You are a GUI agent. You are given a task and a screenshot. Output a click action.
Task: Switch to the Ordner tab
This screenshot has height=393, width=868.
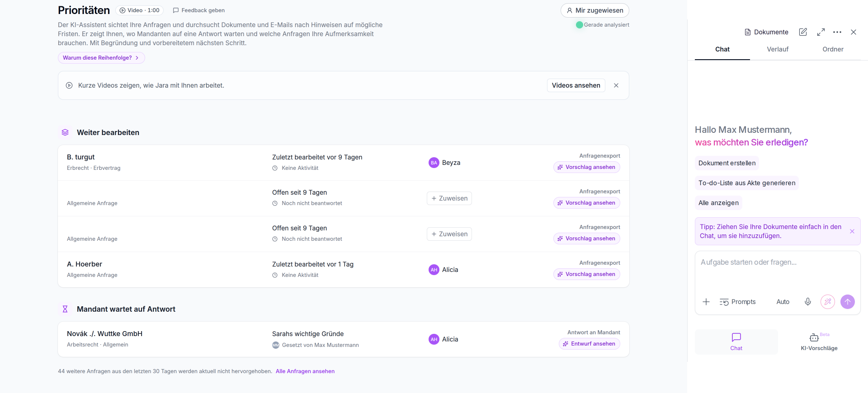tap(833, 49)
